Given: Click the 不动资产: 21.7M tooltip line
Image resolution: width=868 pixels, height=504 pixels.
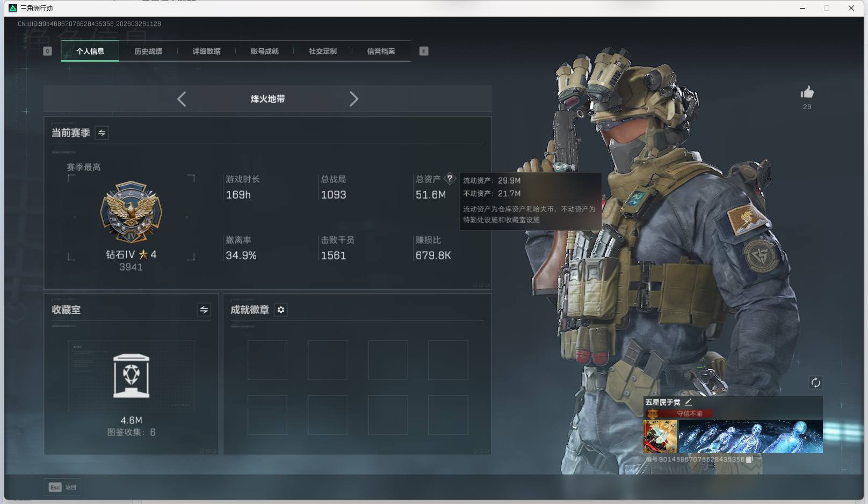Looking at the screenshot, I should pyautogui.click(x=492, y=193).
